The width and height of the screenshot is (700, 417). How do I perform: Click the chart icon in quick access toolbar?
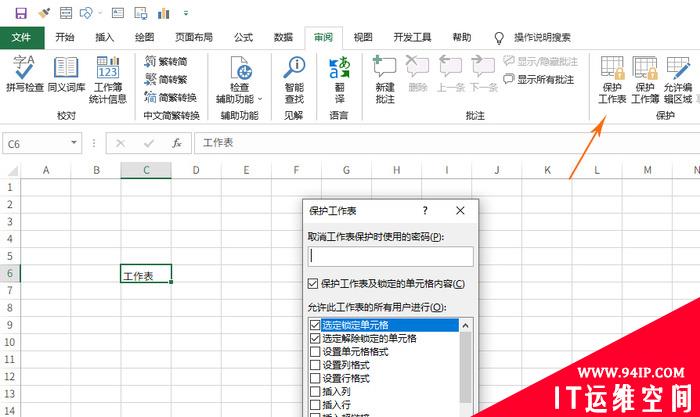pyautogui.click(x=163, y=13)
